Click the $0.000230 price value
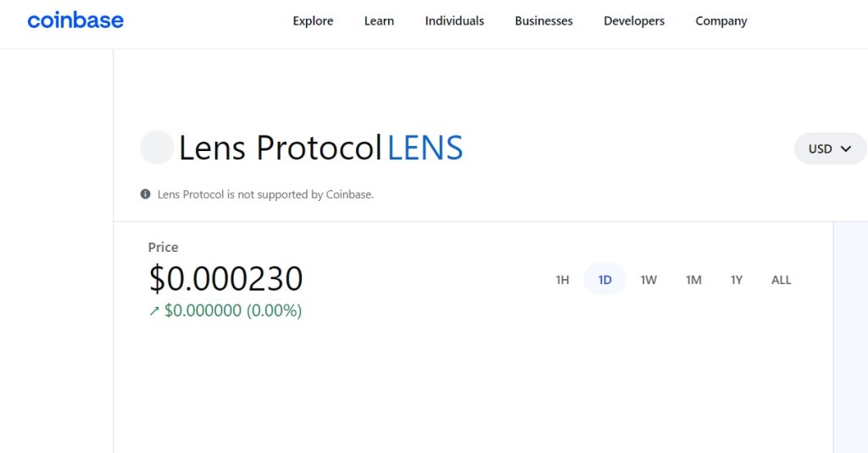The height and width of the screenshot is (453, 868). click(x=225, y=278)
